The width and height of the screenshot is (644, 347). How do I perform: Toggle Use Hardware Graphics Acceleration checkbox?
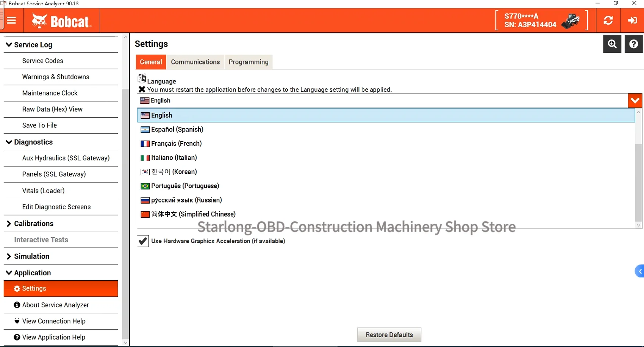coord(143,241)
